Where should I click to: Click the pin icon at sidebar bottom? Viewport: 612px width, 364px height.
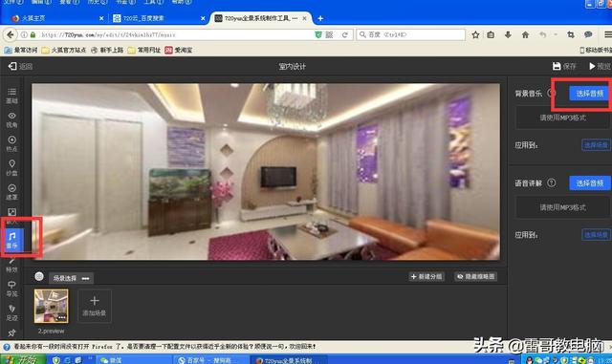pyautogui.click(x=11, y=332)
